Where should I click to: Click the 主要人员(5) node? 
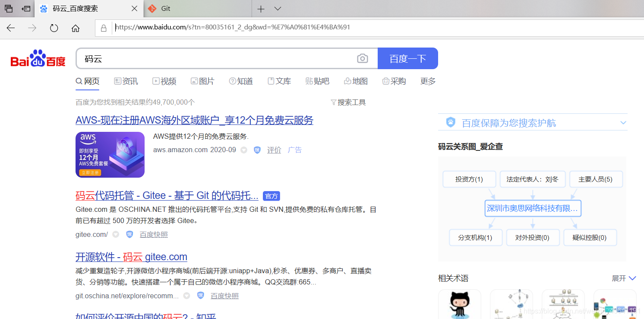tap(596, 179)
